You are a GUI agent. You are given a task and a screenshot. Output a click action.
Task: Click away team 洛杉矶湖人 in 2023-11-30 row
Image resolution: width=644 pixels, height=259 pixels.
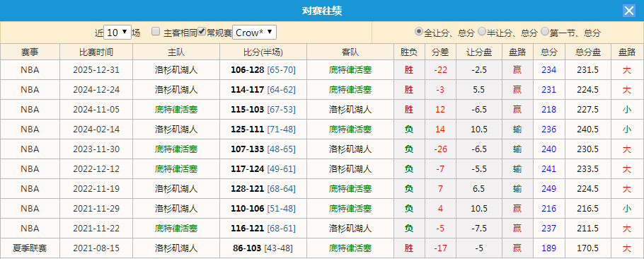pyautogui.click(x=350, y=149)
